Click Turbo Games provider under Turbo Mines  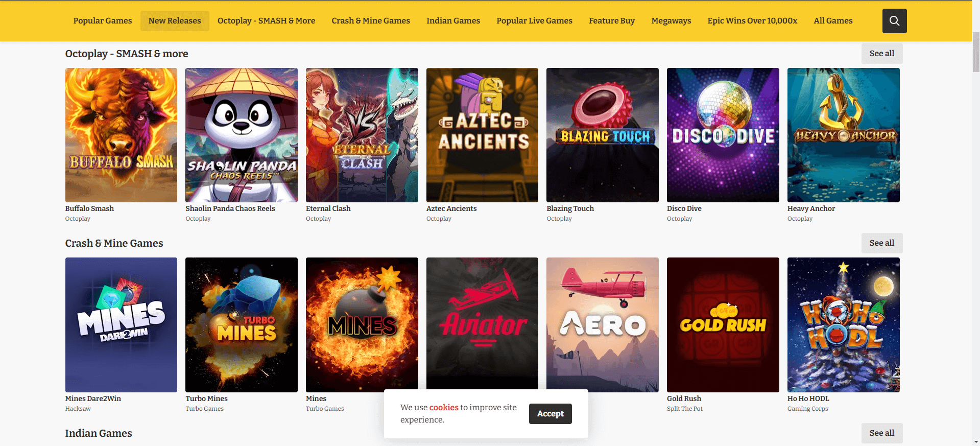tap(204, 409)
